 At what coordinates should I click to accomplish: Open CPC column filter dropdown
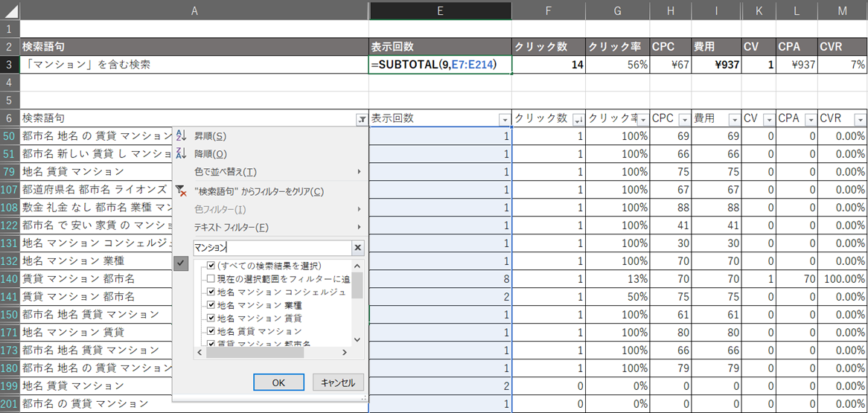coord(684,119)
